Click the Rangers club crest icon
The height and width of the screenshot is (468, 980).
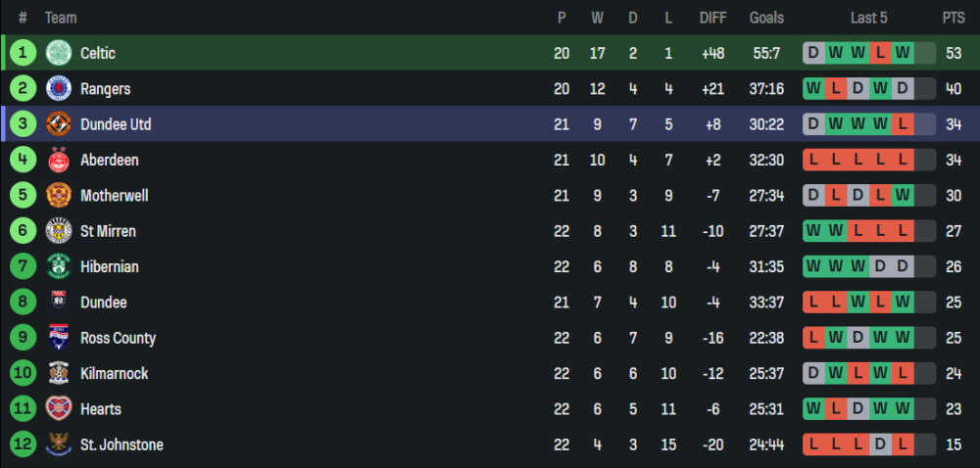(59, 89)
